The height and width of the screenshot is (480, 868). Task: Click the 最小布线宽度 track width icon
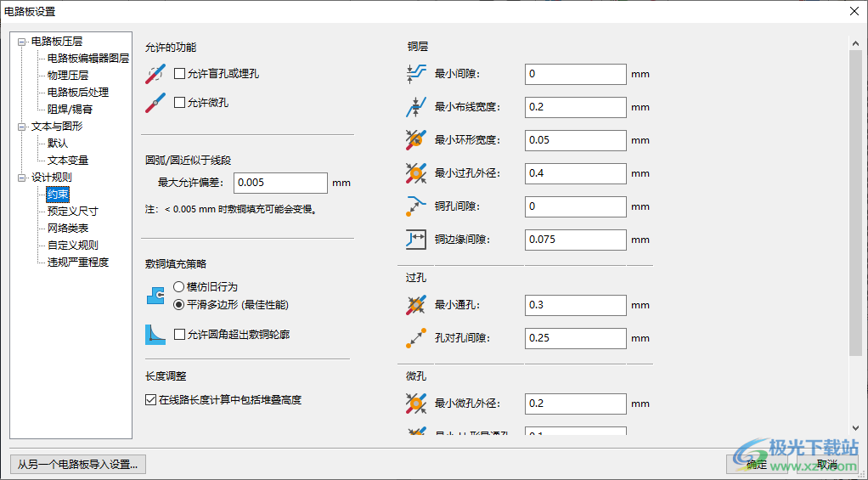click(415, 107)
